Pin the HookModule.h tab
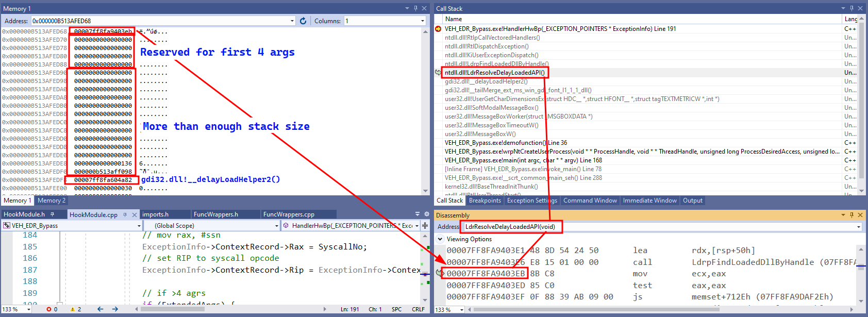This screenshot has height=317, width=868. pyautogui.click(x=52, y=214)
